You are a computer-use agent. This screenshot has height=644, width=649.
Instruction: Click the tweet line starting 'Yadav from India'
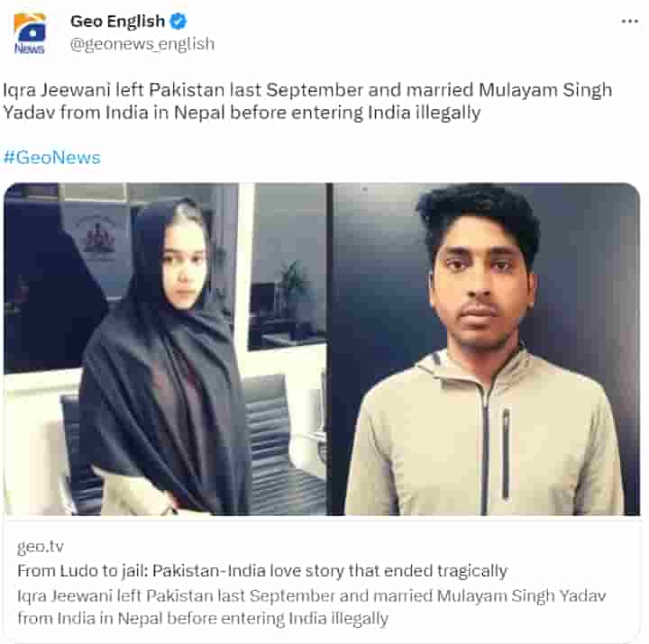(x=242, y=113)
